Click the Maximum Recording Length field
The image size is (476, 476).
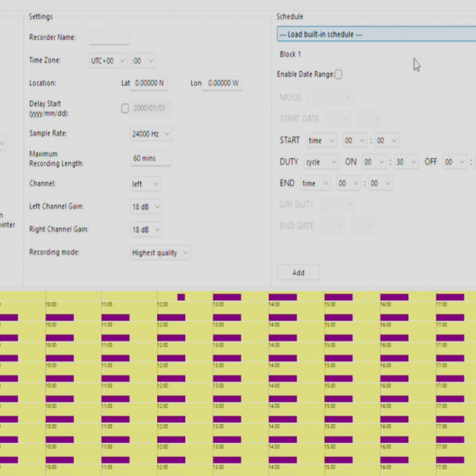(x=150, y=158)
